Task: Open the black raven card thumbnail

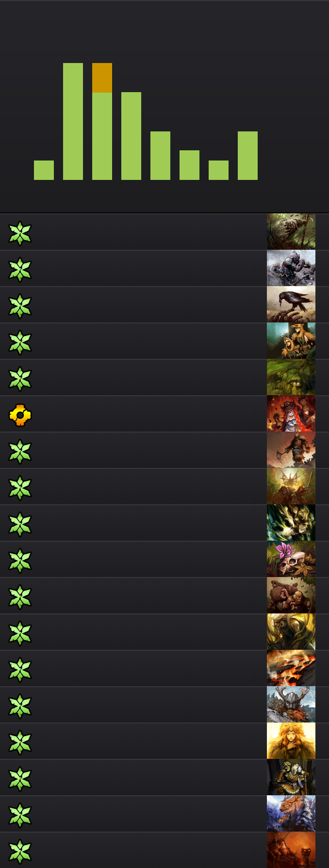Action: [x=291, y=305]
